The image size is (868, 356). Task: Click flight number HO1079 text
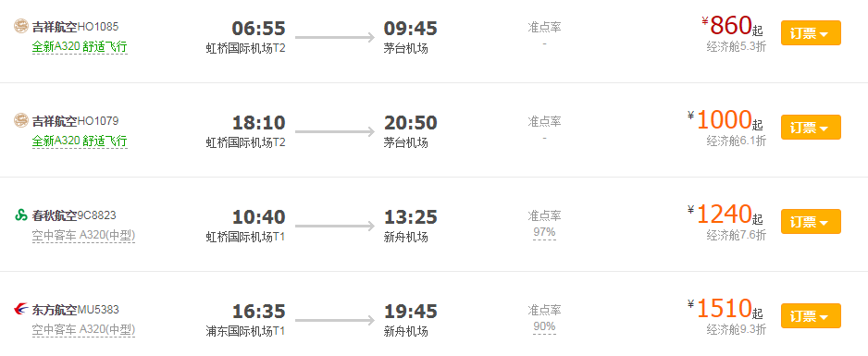[x=98, y=120]
